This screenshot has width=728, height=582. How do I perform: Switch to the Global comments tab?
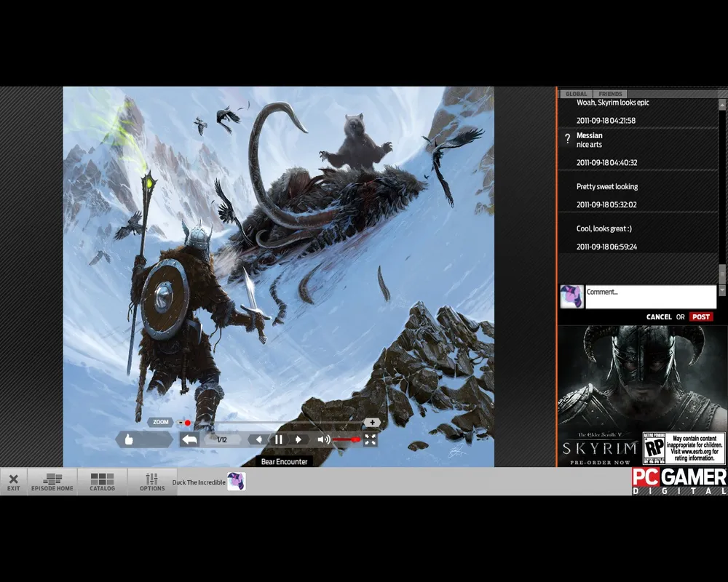coord(576,94)
